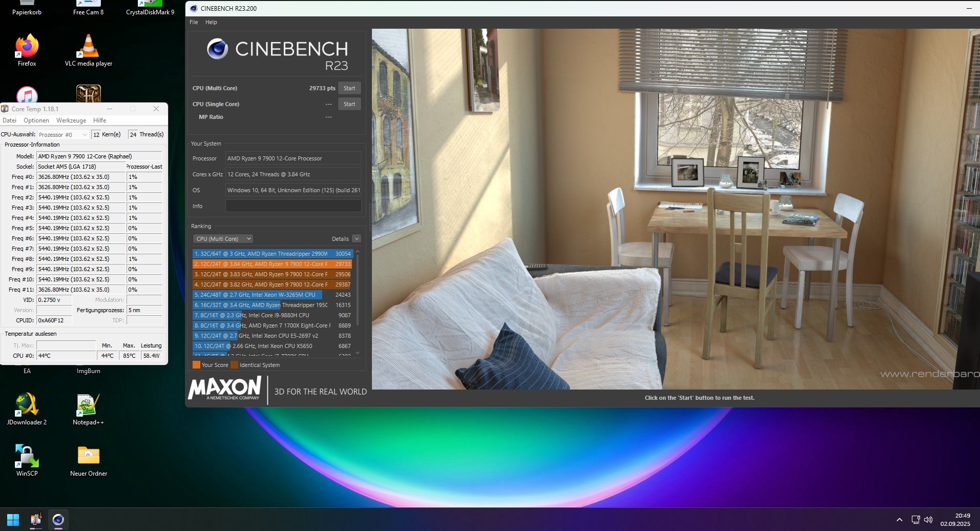Select the Threadripper 2990W ranking row
The width and height of the screenshot is (980, 531).
[273, 254]
